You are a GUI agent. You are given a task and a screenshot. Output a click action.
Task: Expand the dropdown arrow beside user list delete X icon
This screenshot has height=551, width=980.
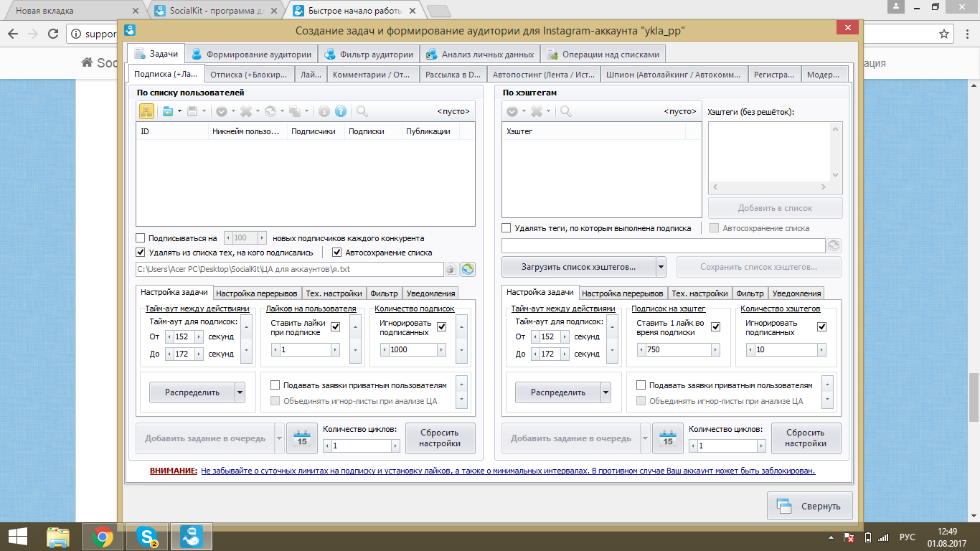(258, 111)
